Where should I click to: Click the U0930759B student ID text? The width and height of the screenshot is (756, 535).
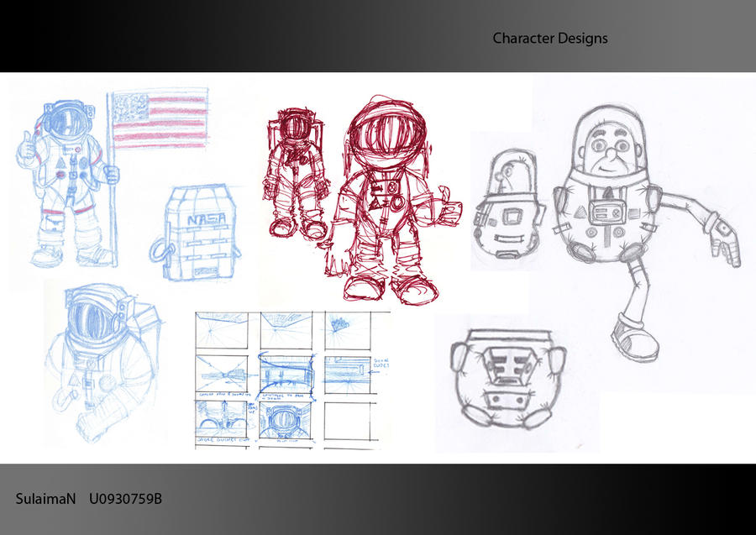click(126, 497)
